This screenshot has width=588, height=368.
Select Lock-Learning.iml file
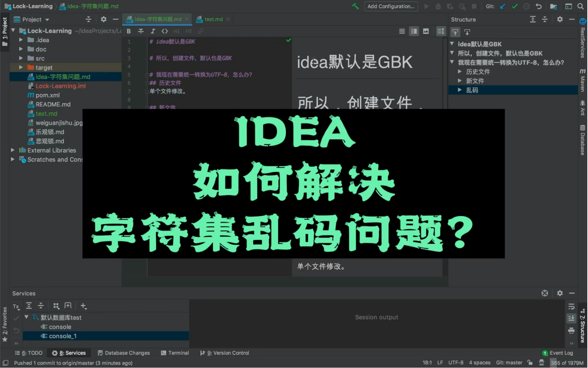(61, 86)
